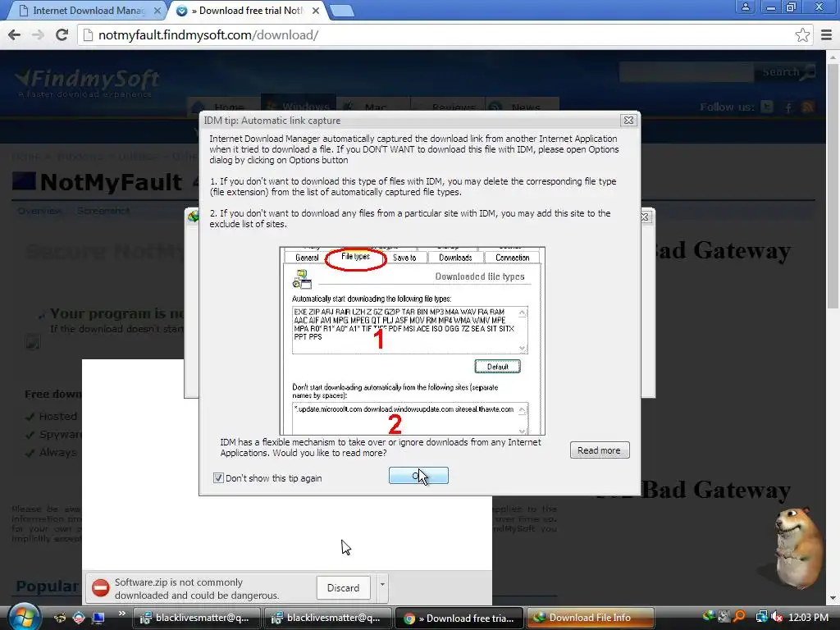This screenshot has height=630, width=840.
Task: Click the Chrome user profile icon
Action: pyautogui.click(x=745, y=7)
